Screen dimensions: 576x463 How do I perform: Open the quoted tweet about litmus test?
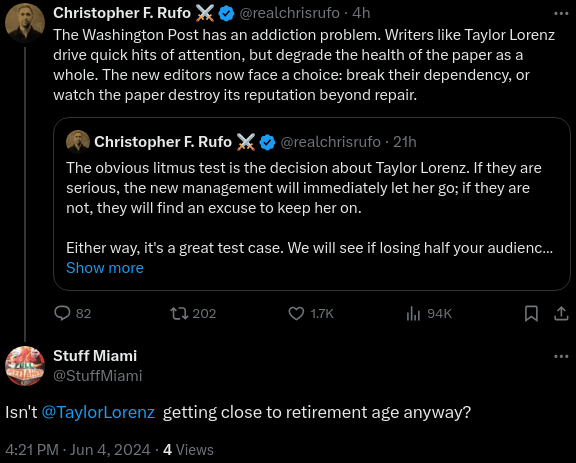coord(312,204)
